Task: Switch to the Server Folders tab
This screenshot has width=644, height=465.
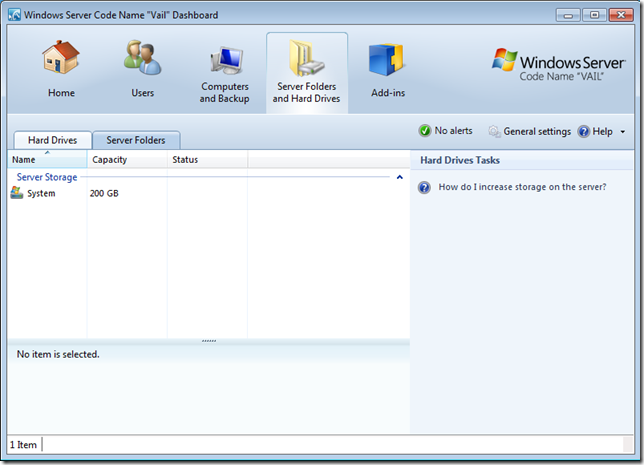Action: [x=136, y=140]
